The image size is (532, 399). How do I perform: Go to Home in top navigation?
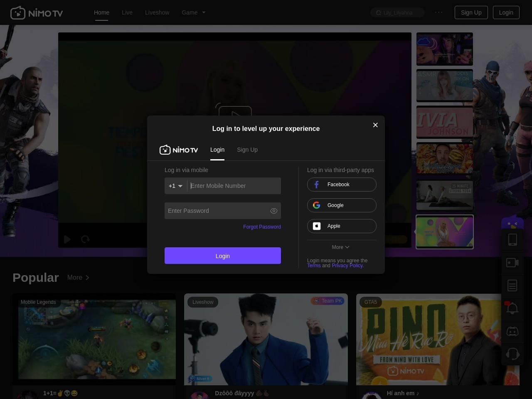[x=101, y=12]
